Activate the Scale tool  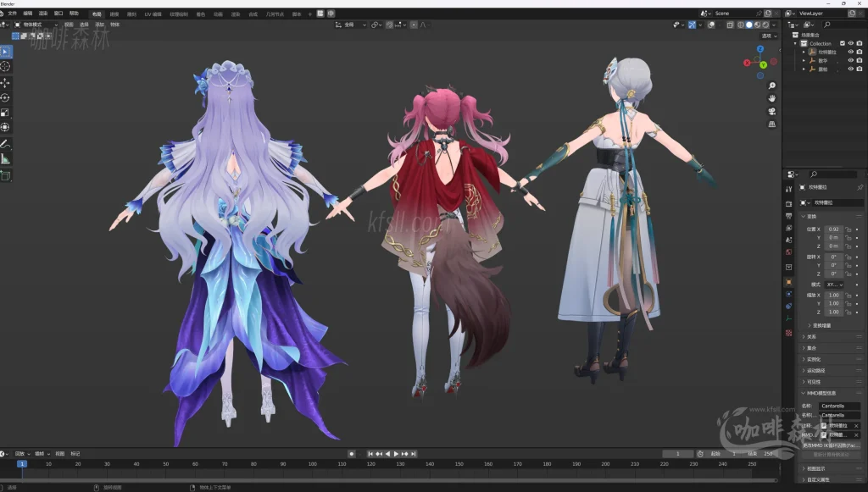click(x=6, y=113)
